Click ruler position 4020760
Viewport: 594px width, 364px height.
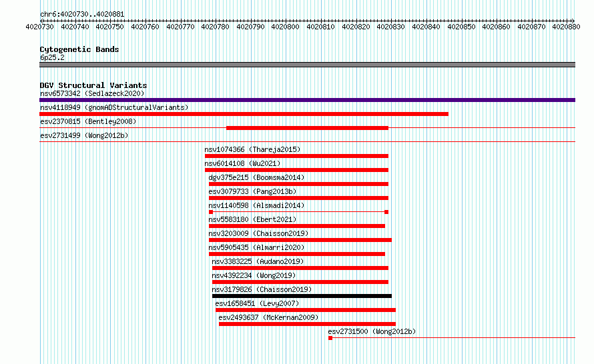click(145, 27)
